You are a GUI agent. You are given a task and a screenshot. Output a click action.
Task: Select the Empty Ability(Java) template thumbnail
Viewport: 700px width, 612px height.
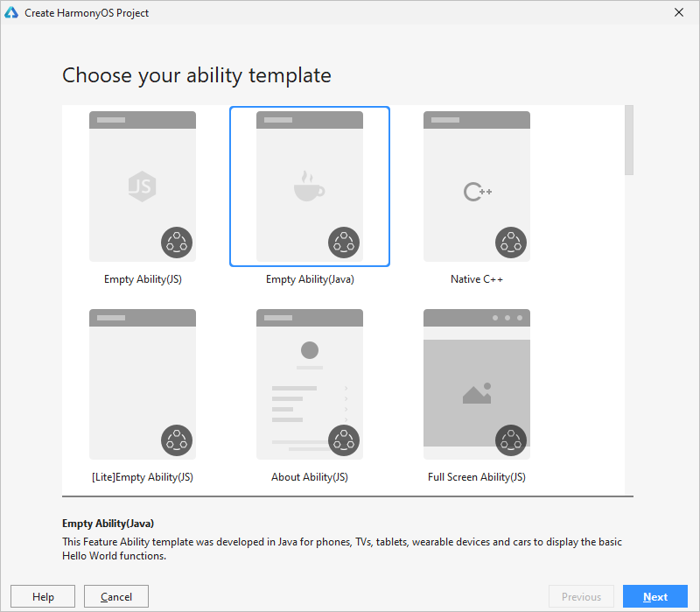[310, 186]
